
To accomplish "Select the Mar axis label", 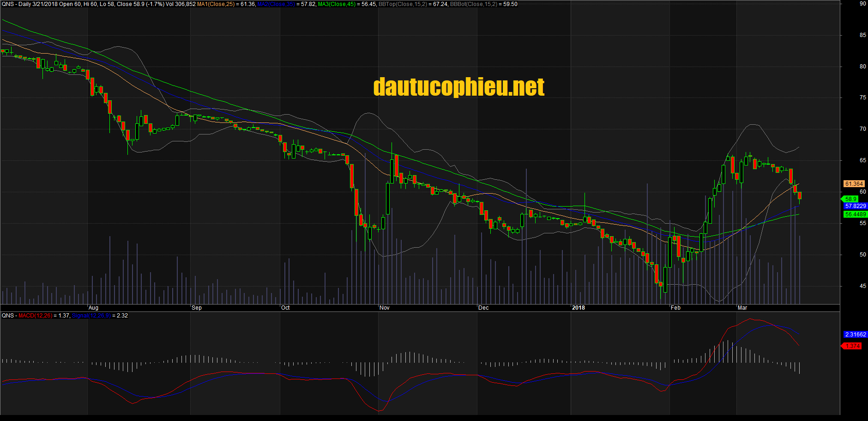I will point(742,307).
